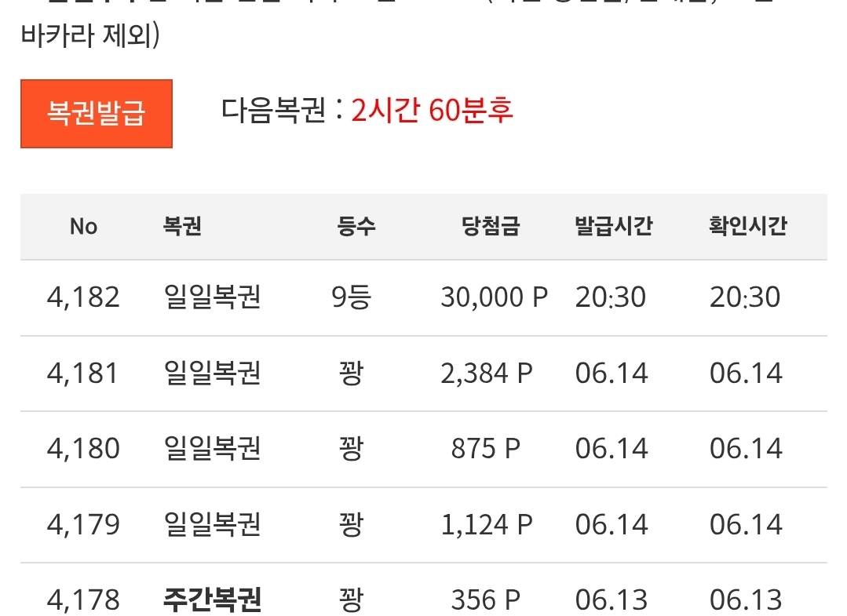Click 발급시간 06.14 in row 4,180
The width and height of the screenshot is (847, 616).
[612, 449]
